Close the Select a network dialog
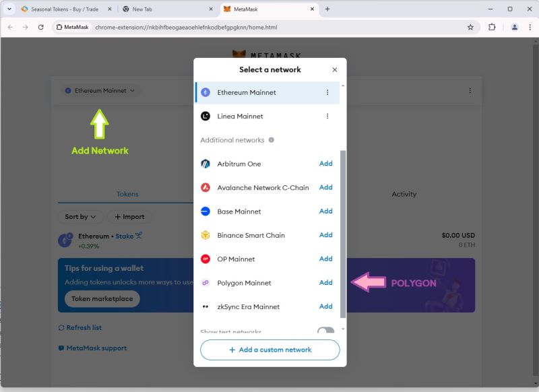Viewport: 539px width, 392px height. [335, 70]
